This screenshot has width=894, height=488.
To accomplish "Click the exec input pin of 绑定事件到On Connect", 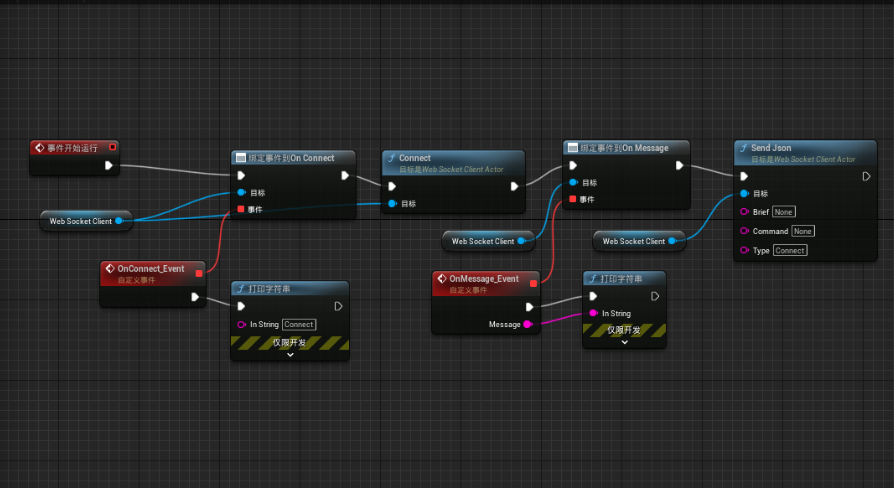I will point(241,176).
